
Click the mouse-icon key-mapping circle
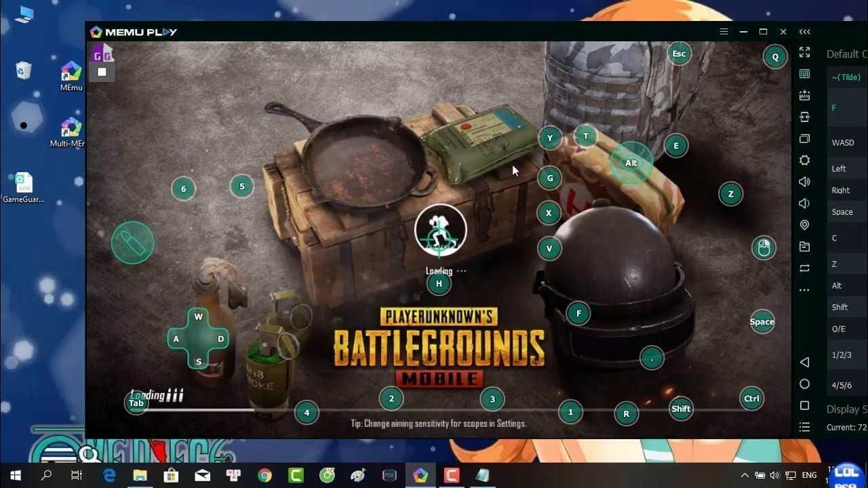[764, 247]
